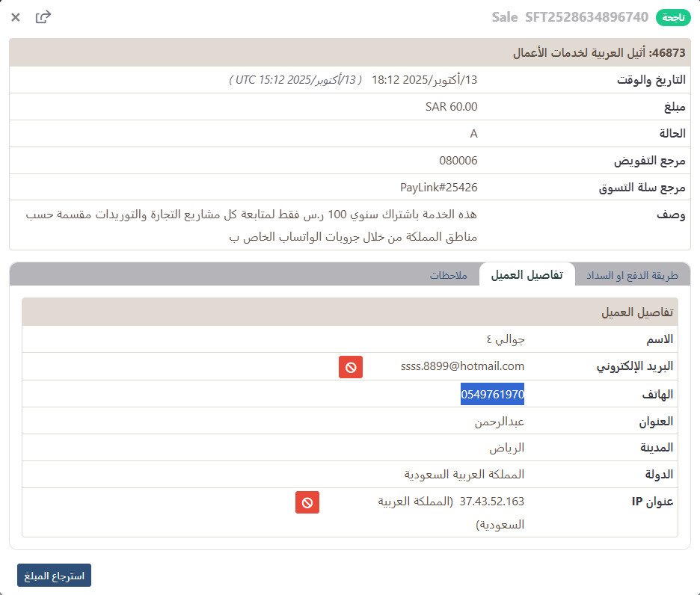Block the IP address 37.43.52.163 icon
This screenshot has height=595, width=700.
pyautogui.click(x=307, y=502)
